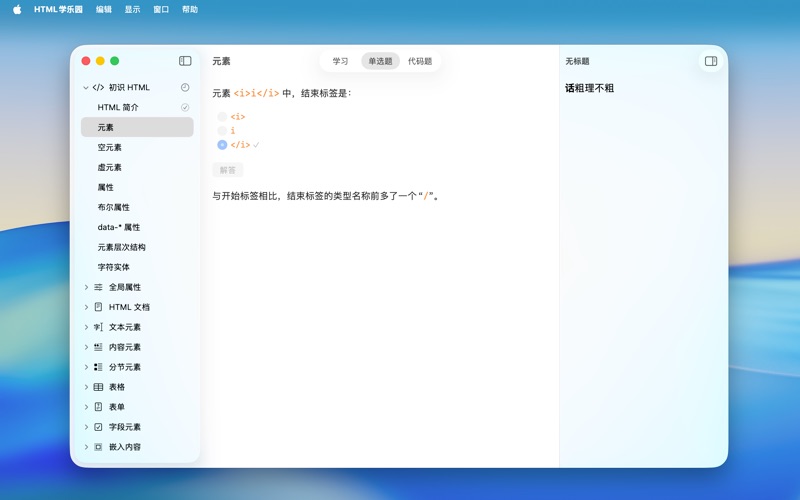Viewport: 800px width, 500px height.
Task: Open the 编辑 menu
Action: (x=104, y=9)
